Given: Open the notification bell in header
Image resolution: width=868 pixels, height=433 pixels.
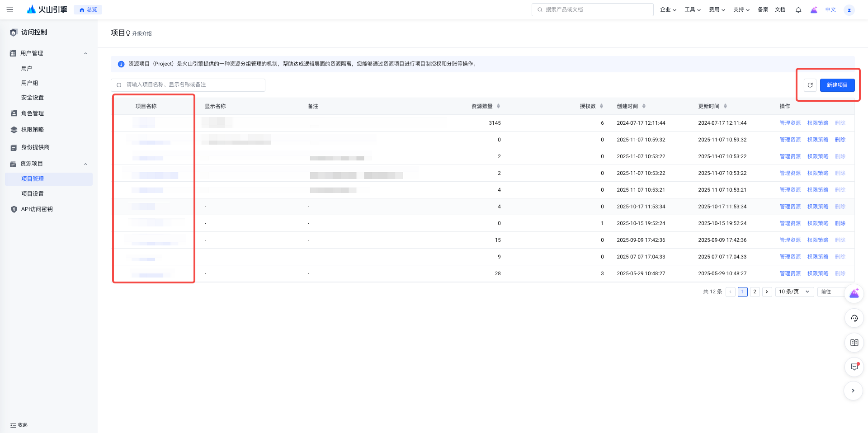Looking at the screenshot, I should (x=798, y=9).
